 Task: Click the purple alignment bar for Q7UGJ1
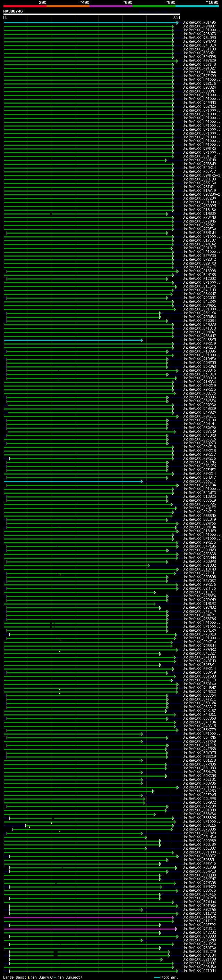click(x=90, y=929)
